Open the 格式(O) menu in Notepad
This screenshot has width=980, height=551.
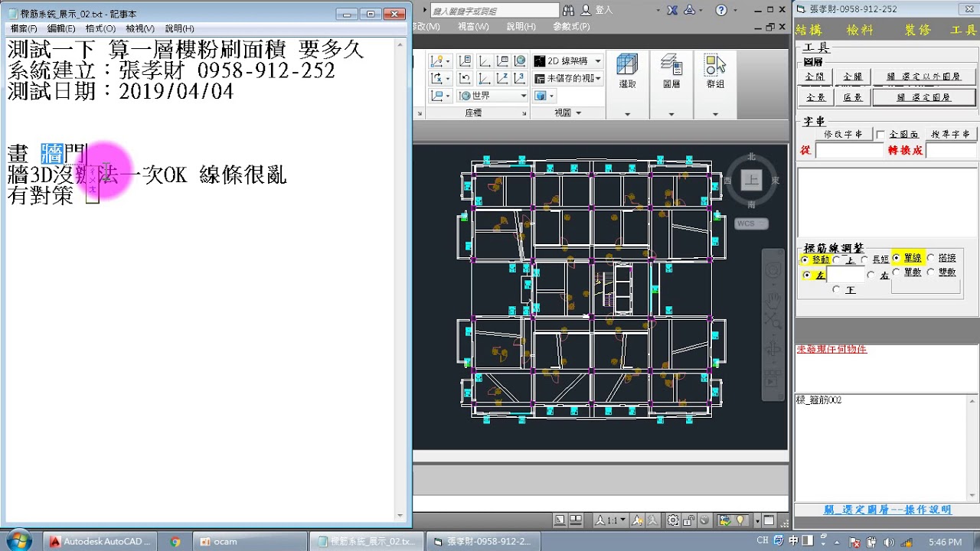100,28
